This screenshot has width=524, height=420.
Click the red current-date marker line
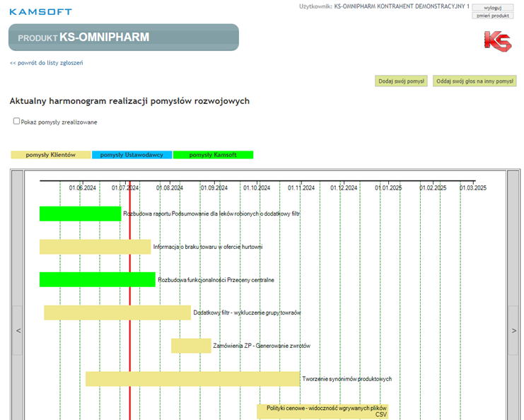130,301
